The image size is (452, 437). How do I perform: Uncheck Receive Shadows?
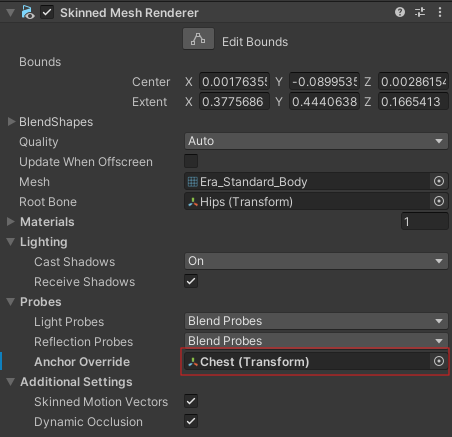pyautogui.click(x=191, y=281)
